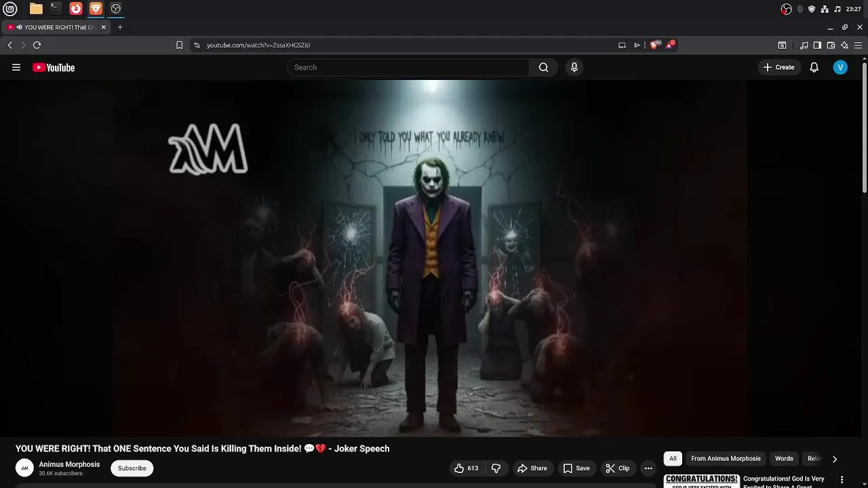
Task: Open OBS Studio from the panel
Action: (116, 9)
